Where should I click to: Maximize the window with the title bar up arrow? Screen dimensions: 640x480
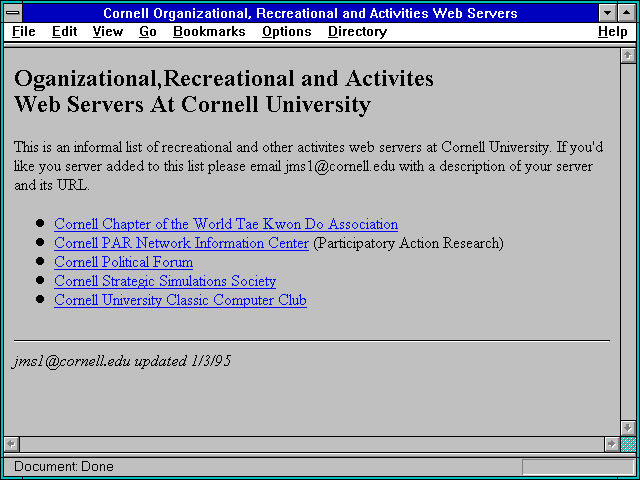pos(627,13)
